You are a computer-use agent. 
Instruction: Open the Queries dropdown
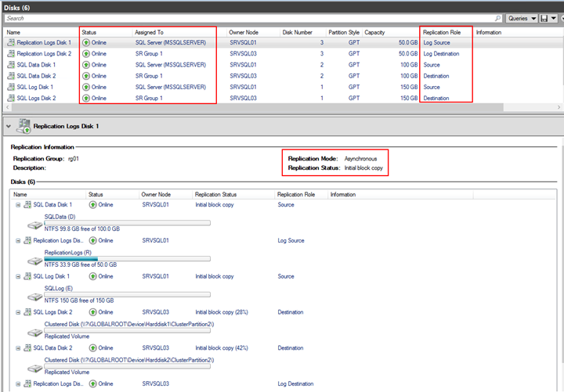(522, 18)
